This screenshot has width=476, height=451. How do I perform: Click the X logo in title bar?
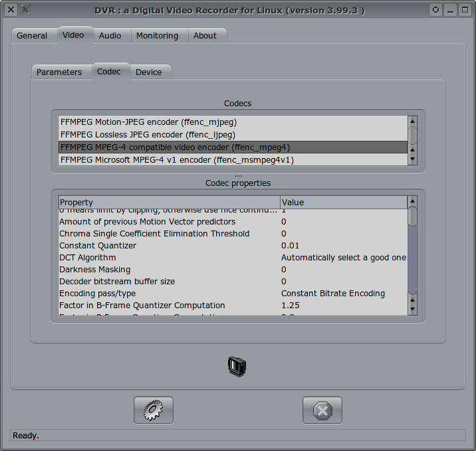pos(25,10)
